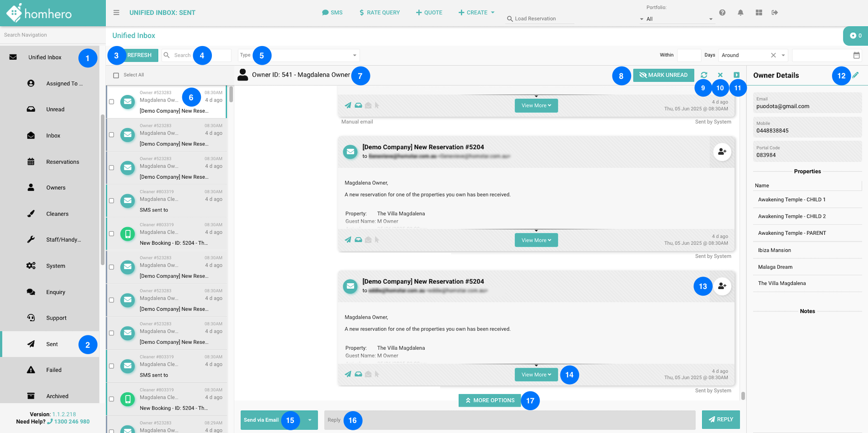
Task: Click the hamburger menu icon
Action: pos(116,13)
